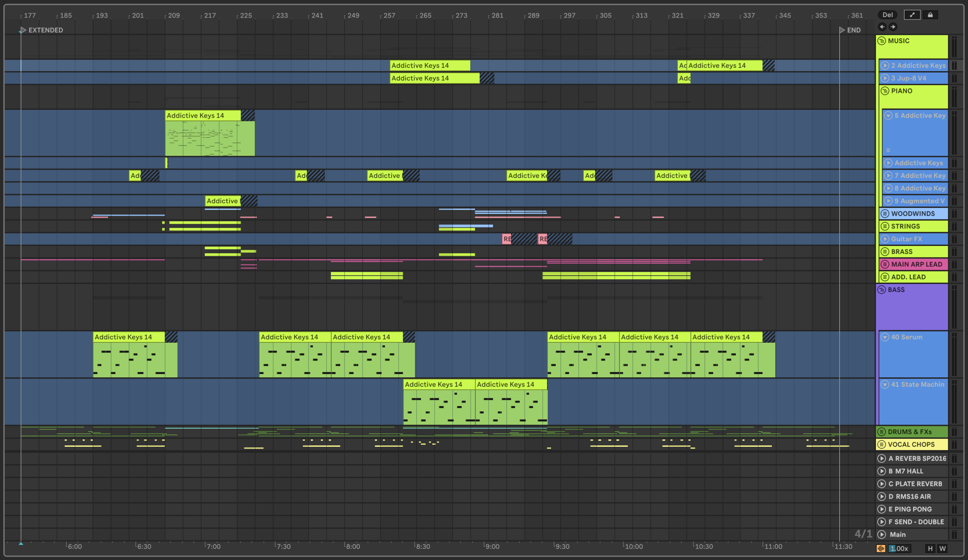Fold the 40 Serum track

pyautogui.click(x=885, y=337)
